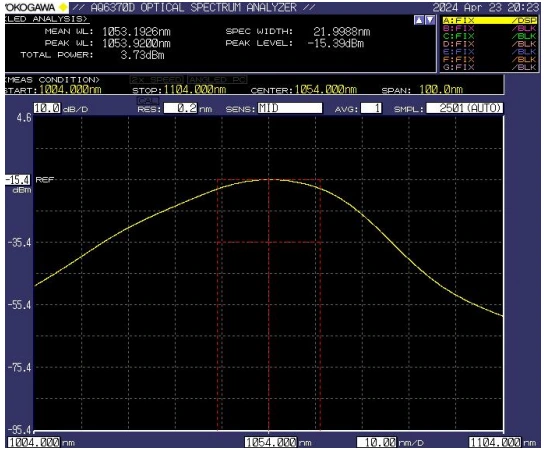Click the RES 0.2 nm resolution field
Viewport: 545px width, 455px height.
pyautogui.click(x=180, y=108)
